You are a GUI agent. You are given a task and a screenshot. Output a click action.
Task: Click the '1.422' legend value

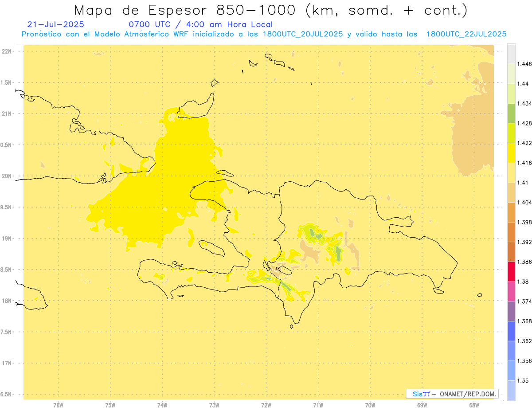(524, 143)
